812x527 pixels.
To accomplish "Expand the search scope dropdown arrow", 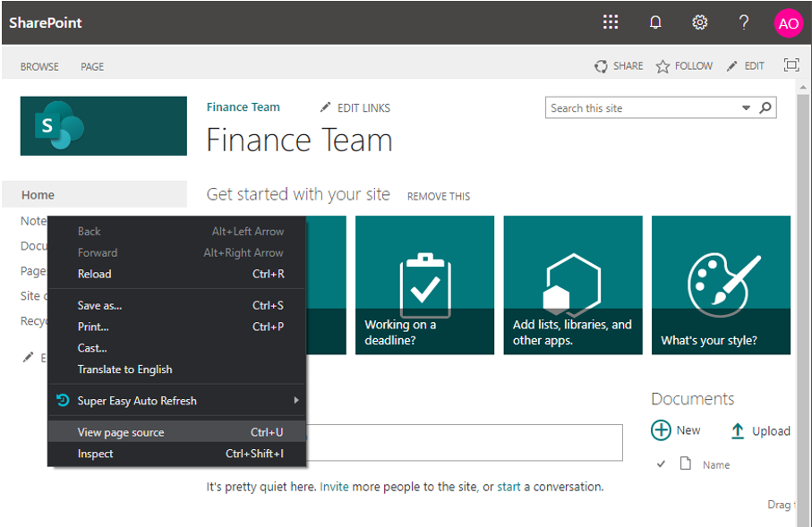I will 746,107.
